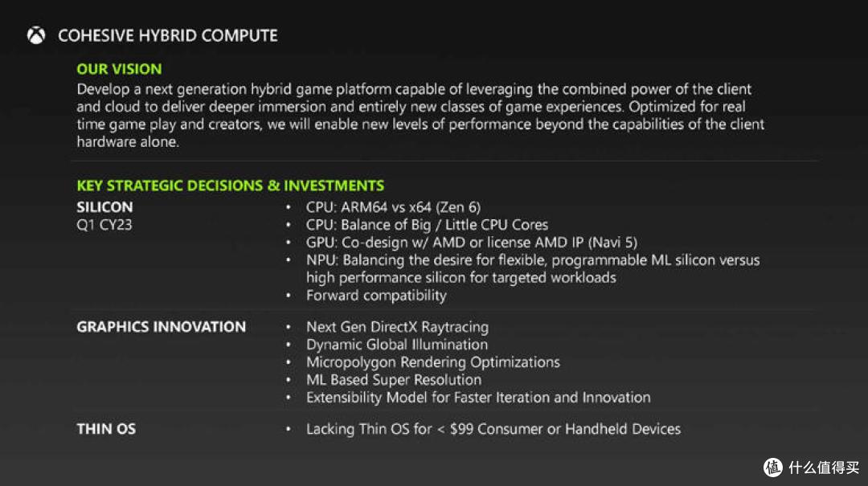Click the ARM64 vs x64 (Zen 6) line

pyautogui.click(x=393, y=207)
